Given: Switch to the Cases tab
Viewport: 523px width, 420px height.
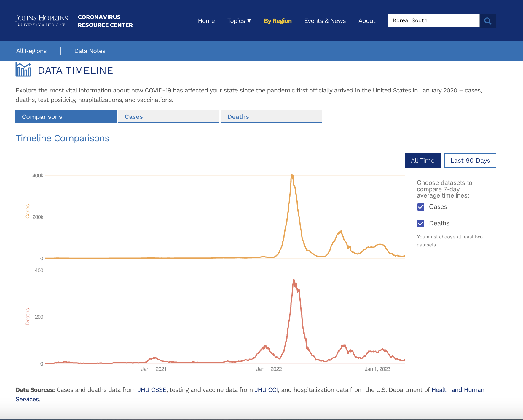Looking at the screenshot, I should coord(169,116).
